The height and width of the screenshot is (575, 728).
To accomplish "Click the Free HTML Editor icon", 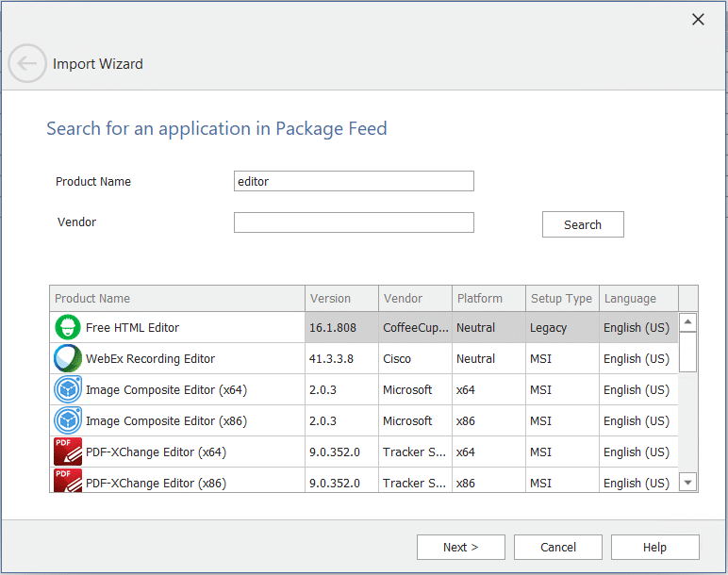I will [68, 328].
